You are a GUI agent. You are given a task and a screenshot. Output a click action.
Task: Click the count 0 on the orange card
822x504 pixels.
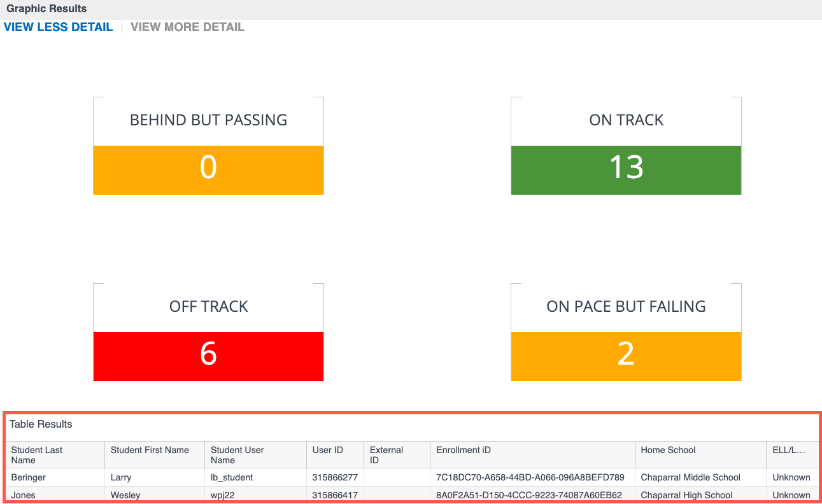click(208, 169)
